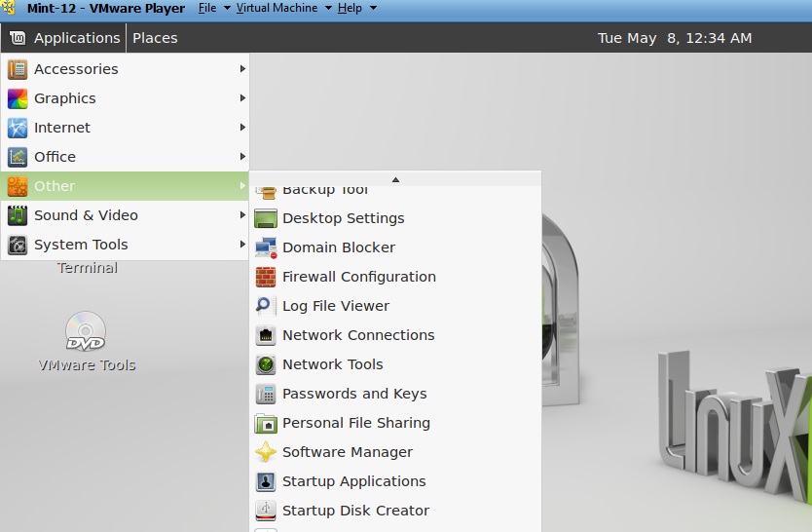Select the System Tools menu label
Viewport: 812px width, 532px height.
[81, 245]
